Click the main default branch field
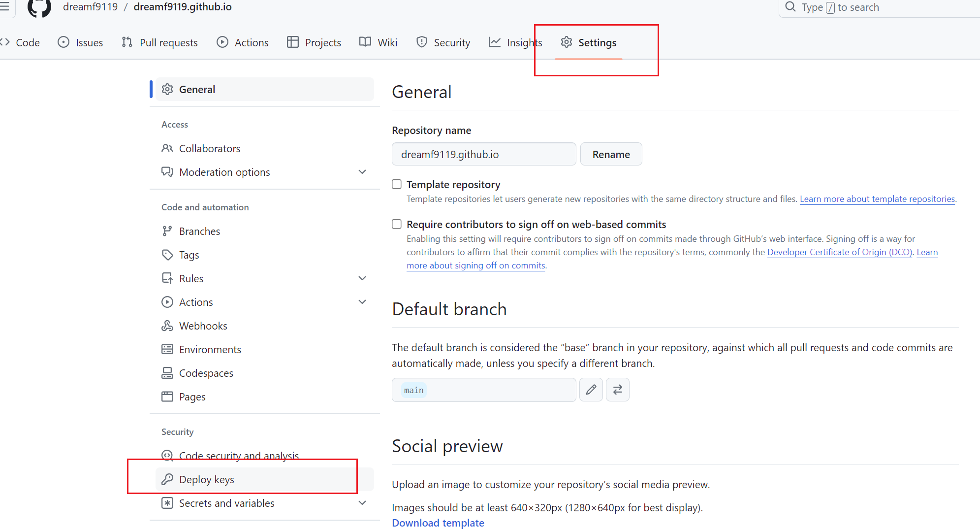 click(x=484, y=390)
